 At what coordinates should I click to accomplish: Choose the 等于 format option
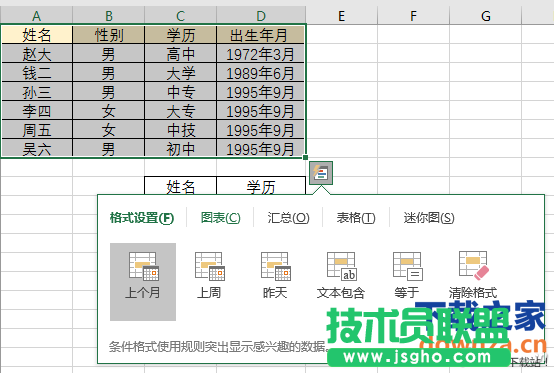(407, 276)
